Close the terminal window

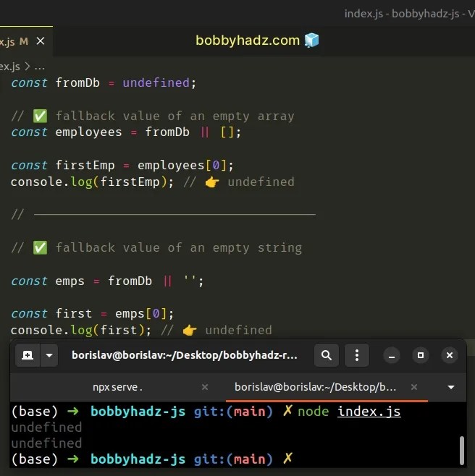(x=450, y=355)
